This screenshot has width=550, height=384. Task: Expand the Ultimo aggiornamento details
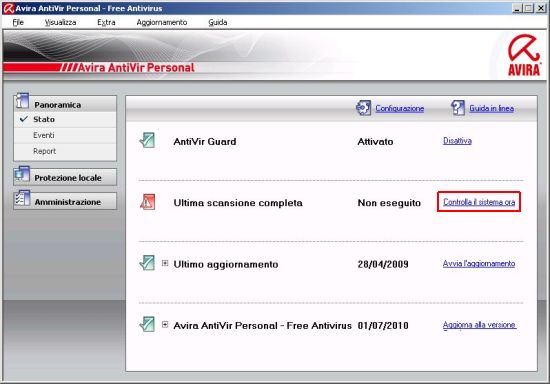[x=165, y=263]
